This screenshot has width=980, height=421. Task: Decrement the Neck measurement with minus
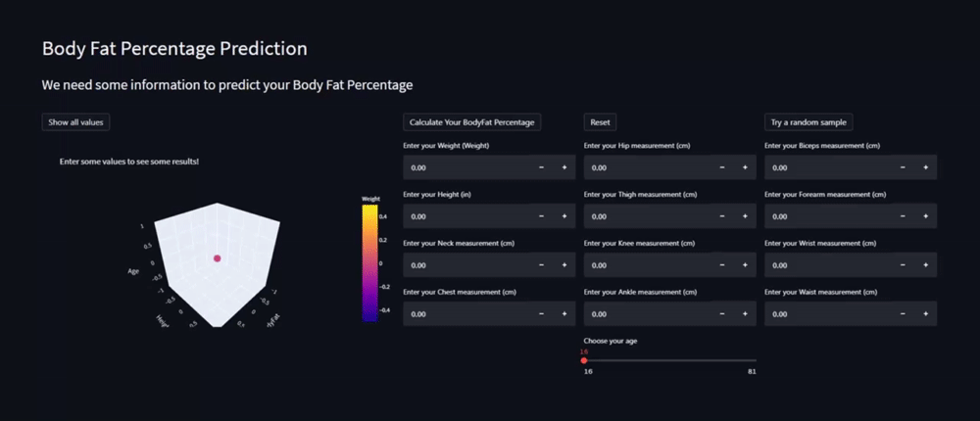coord(542,264)
